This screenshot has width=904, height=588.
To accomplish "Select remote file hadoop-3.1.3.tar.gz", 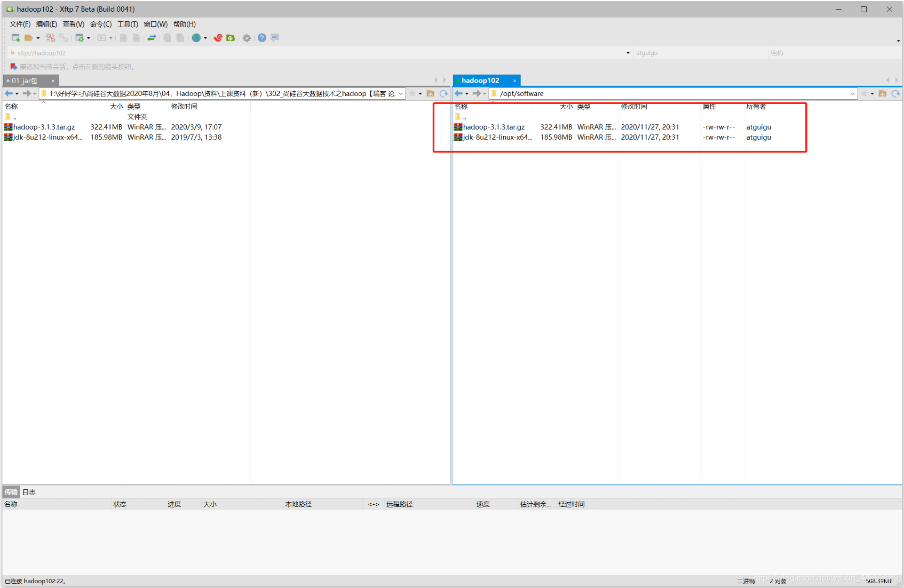I will (x=494, y=127).
